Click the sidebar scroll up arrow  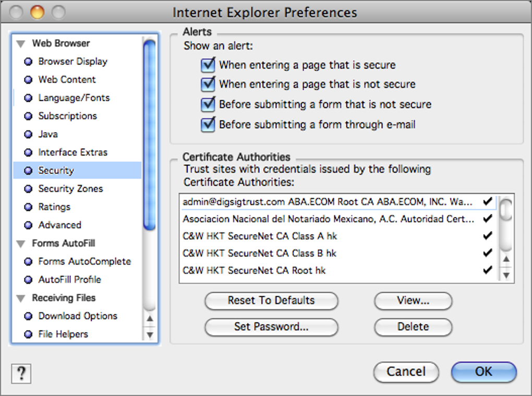point(150,319)
